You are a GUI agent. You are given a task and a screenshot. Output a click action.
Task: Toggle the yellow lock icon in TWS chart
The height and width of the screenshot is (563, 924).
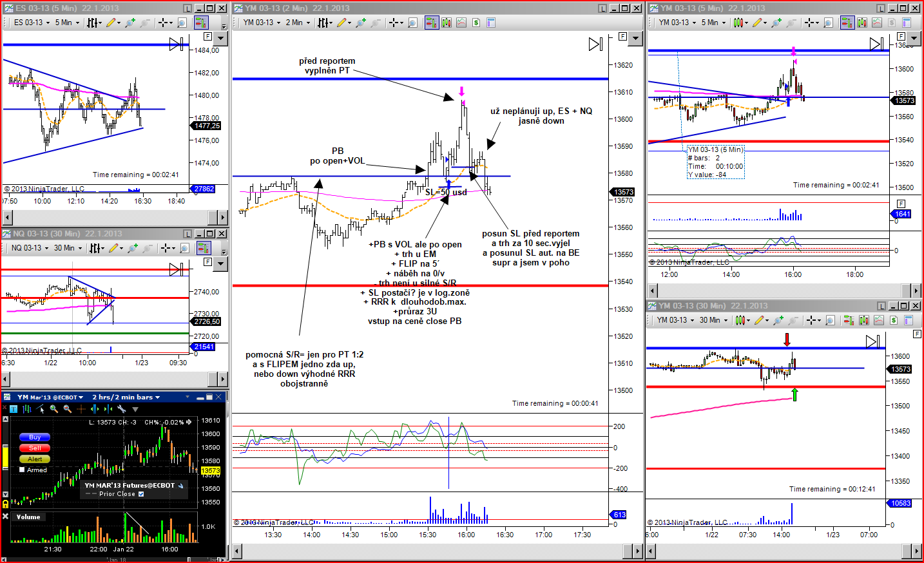pyautogui.click(x=5, y=503)
